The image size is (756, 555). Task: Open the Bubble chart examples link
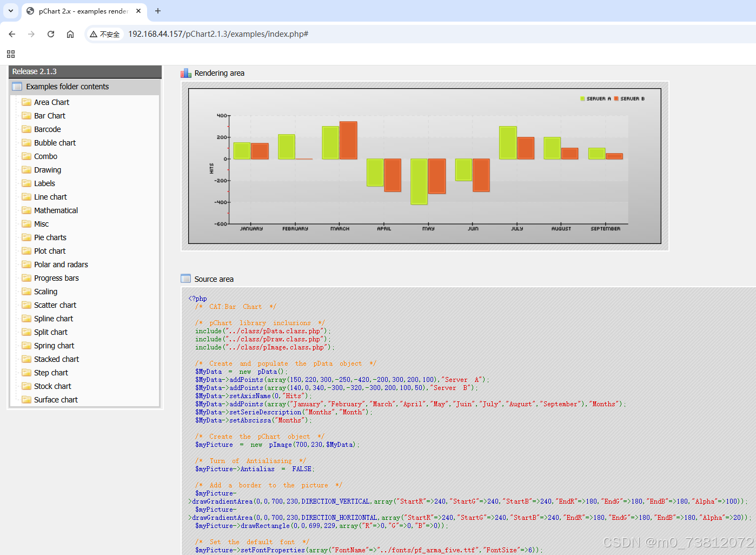click(x=55, y=143)
